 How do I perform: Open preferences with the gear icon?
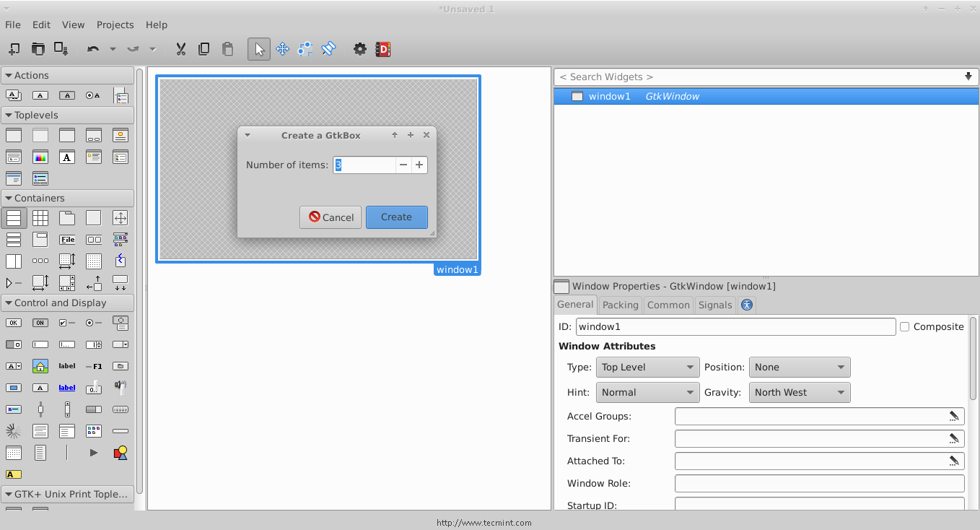click(x=359, y=49)
